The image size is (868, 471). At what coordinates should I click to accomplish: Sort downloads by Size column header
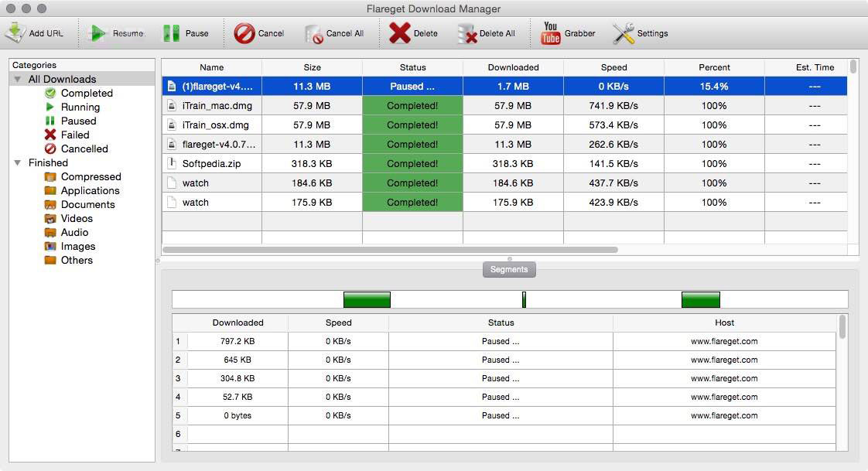313,67
